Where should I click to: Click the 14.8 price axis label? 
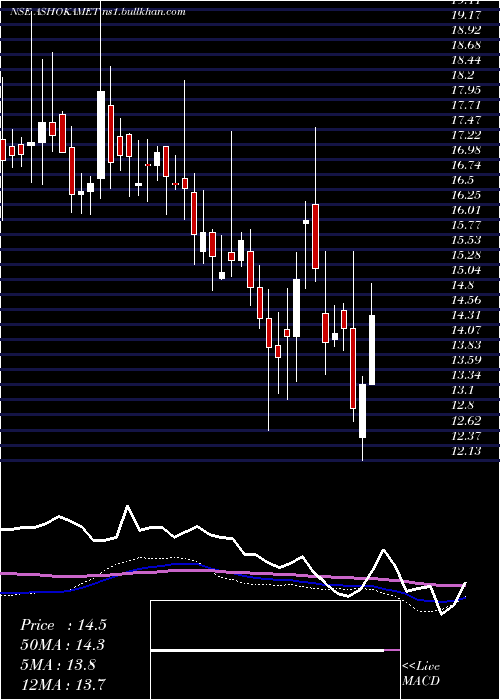pos(462,285)
